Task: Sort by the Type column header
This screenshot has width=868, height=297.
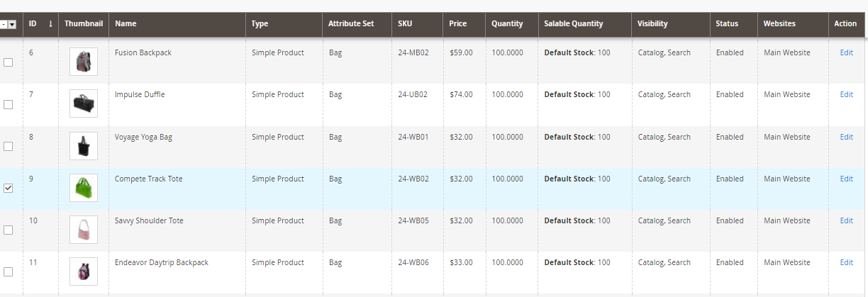Action: [284, 24]
